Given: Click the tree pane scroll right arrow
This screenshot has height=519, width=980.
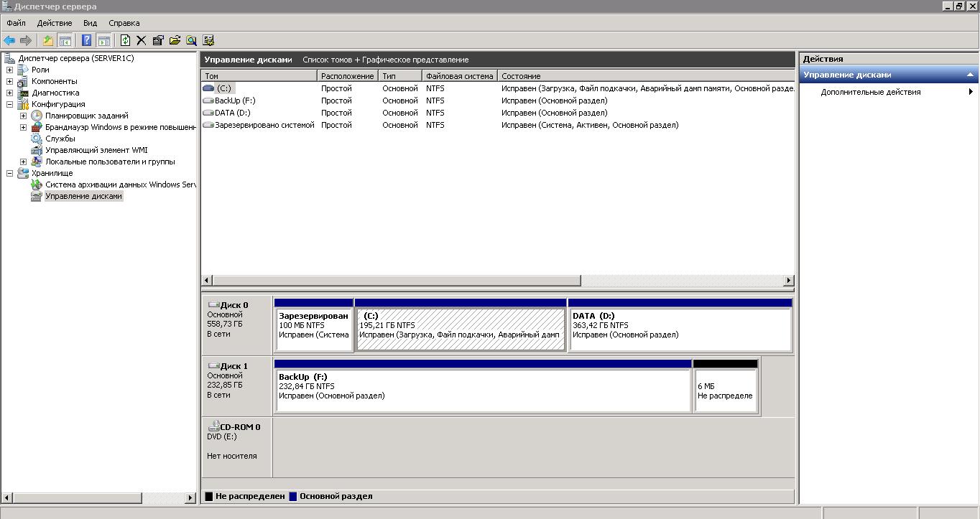Looking at the screenshot, I should point(190,497).
